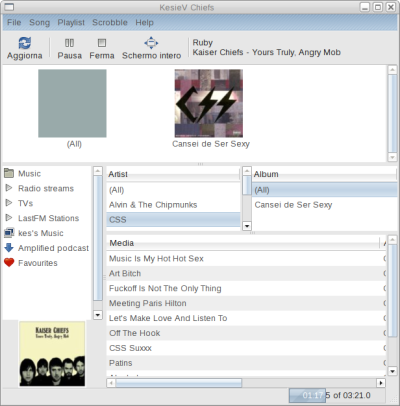Viewport: 400px width, 406px height.
Task: Click down arrow of media list scrollbar
Action: (x=392, y=371)
